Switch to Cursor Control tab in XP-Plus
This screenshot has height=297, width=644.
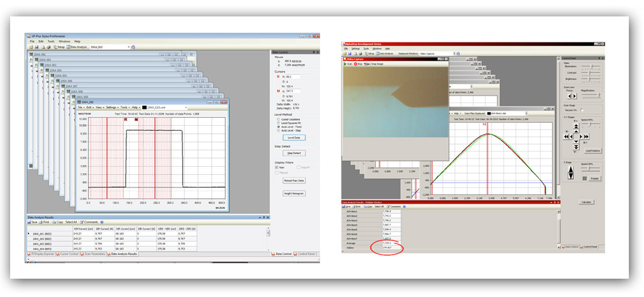tap(68, 254)
